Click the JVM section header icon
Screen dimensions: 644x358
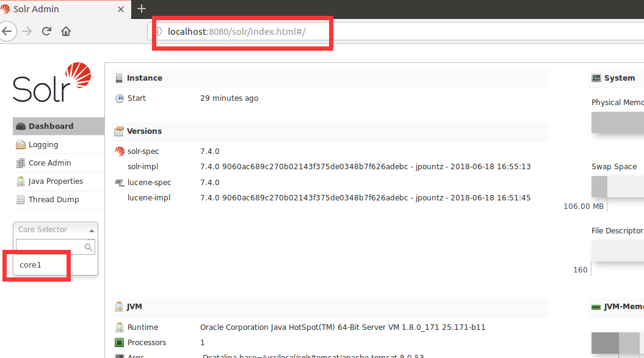(119, 307)
